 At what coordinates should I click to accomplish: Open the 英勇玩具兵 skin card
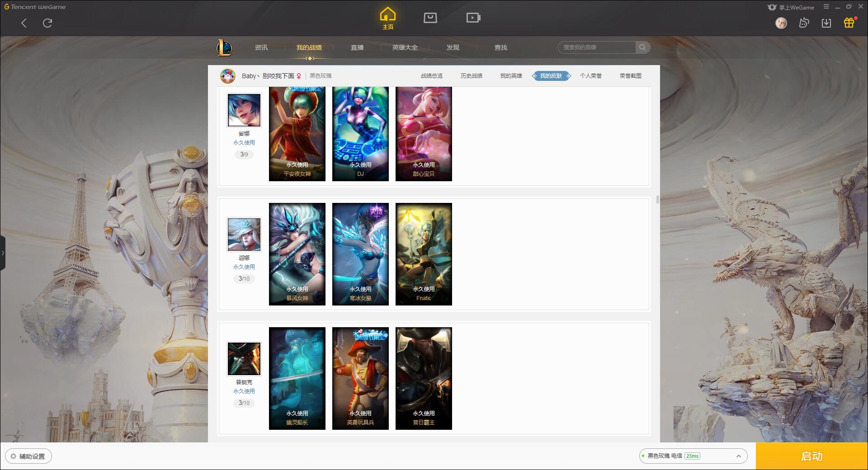coord(360,378)
